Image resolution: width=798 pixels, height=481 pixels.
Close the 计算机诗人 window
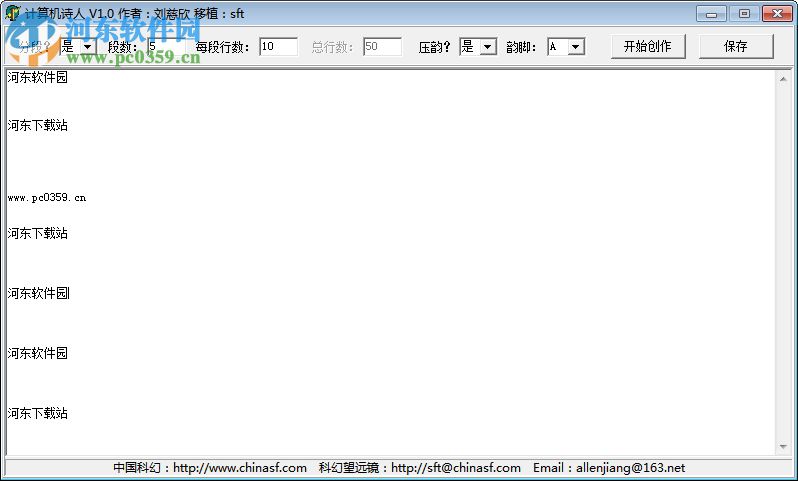777,14
